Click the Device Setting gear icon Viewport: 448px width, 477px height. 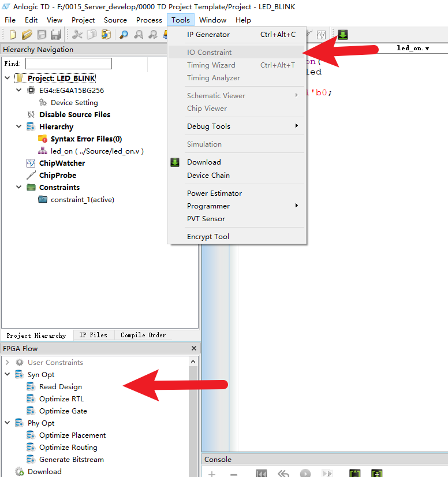click(43, 103)
